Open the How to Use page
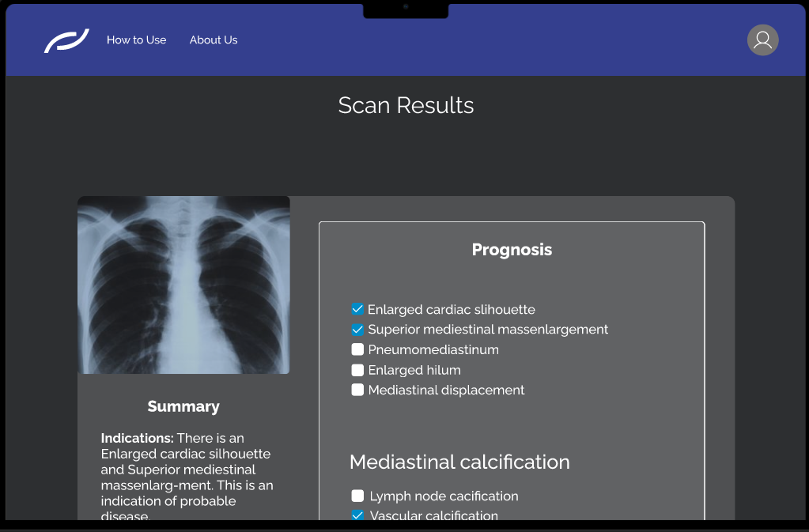Viewport: 809px width, 532px height. click(x=136, y=40)
